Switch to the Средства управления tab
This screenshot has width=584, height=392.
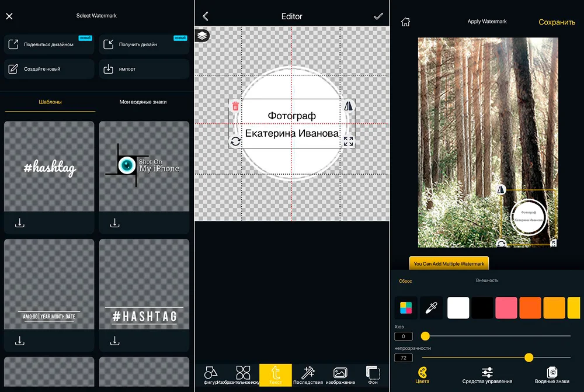click(487, 375)
